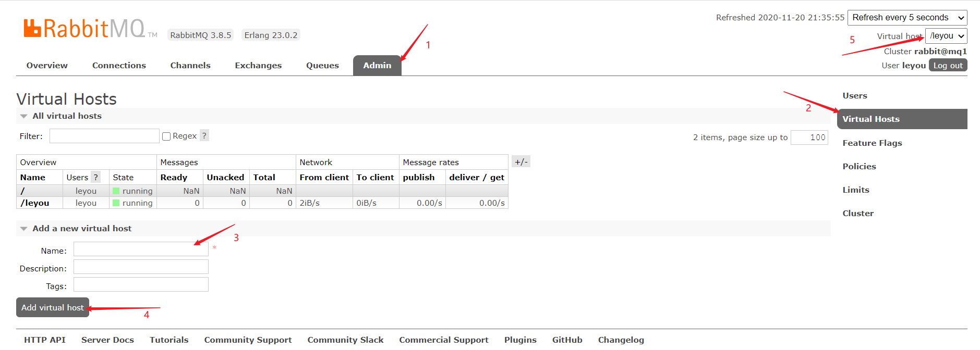Open the Community Slack footer link
Screen dimensions: 980x350
point(345,340)
